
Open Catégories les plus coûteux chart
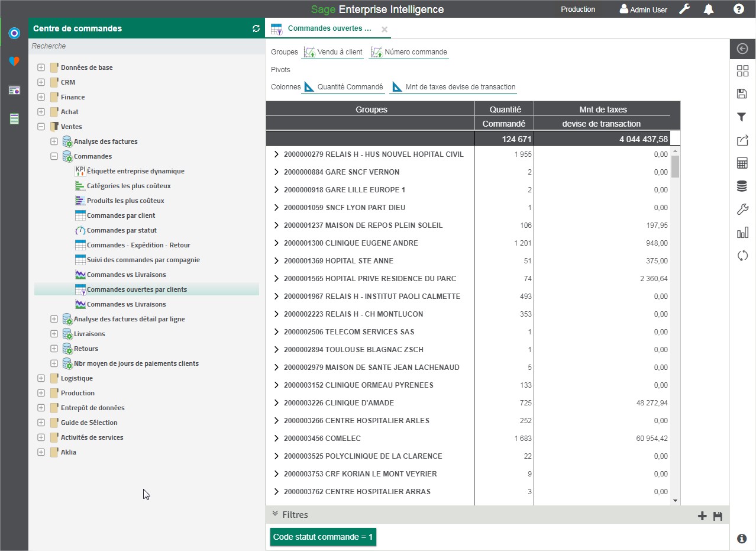click(122, 186)
